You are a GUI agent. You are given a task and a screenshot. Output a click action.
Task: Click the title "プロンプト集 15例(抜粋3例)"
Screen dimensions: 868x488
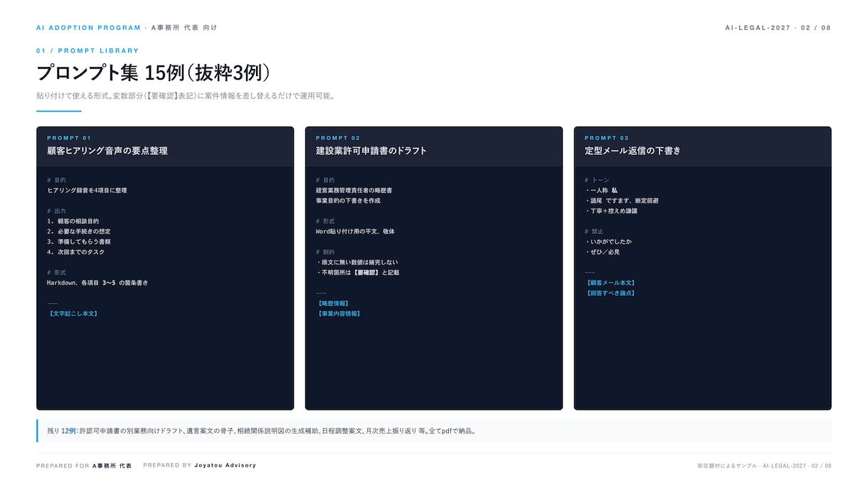point(153,73)
